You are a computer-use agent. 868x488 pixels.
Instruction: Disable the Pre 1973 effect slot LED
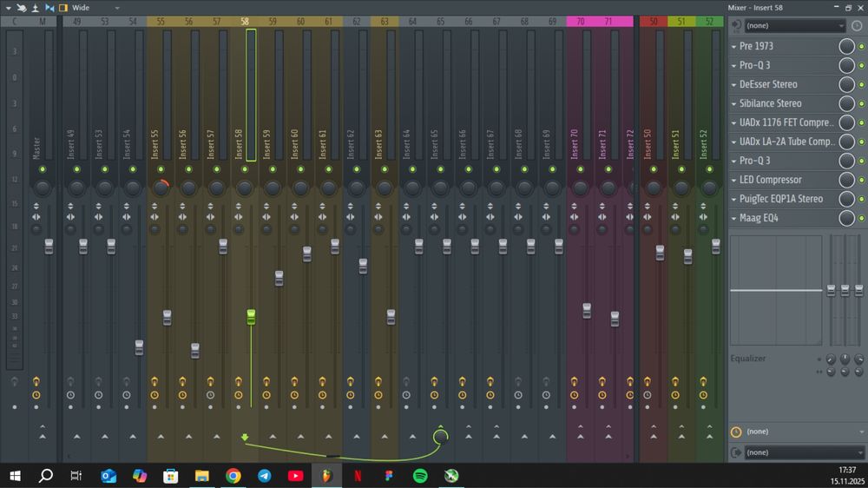pos(861,47)
